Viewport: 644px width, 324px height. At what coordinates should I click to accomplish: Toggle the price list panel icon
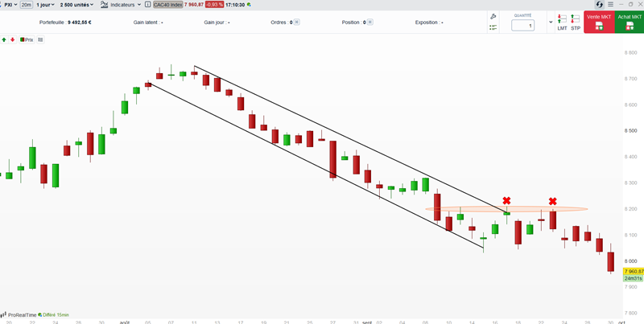(40, 39)
